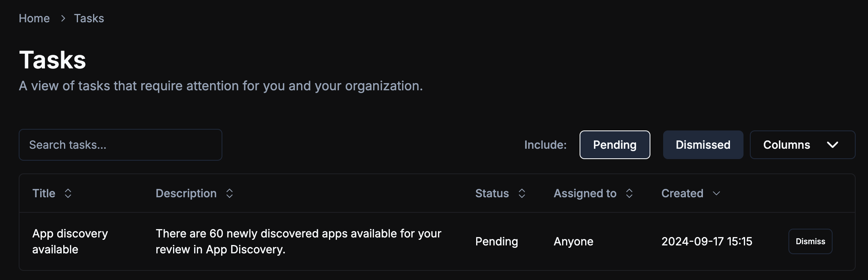Dismiss the App discovery available task

point(810,241)
